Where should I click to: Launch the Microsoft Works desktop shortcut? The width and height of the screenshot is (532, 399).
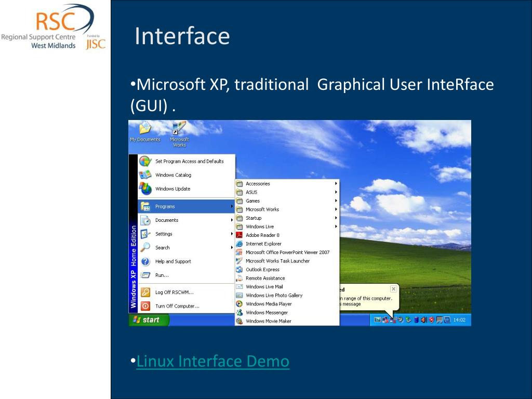(x=179, y=135)
